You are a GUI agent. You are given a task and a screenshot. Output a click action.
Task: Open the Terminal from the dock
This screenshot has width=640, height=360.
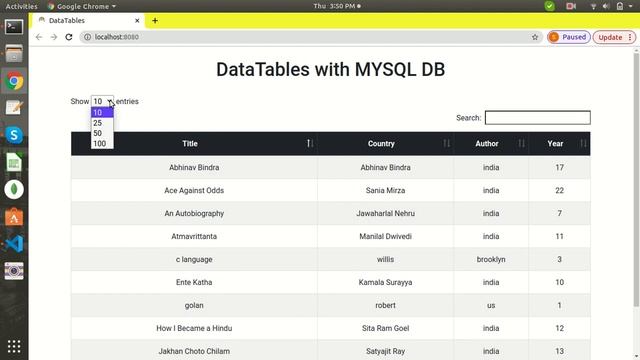(14, 27)
